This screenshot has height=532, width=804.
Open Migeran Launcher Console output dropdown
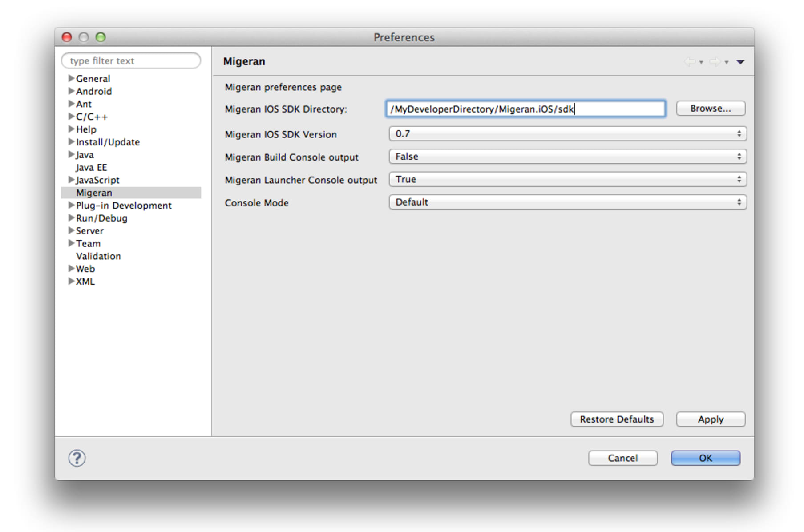click(x=568, y=179)
